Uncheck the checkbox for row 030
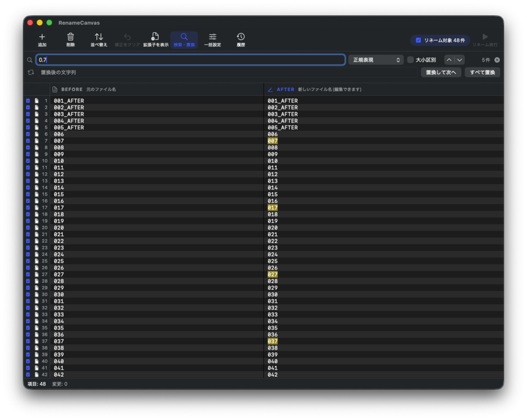527x420 pixels. click(x=28, y=295)
